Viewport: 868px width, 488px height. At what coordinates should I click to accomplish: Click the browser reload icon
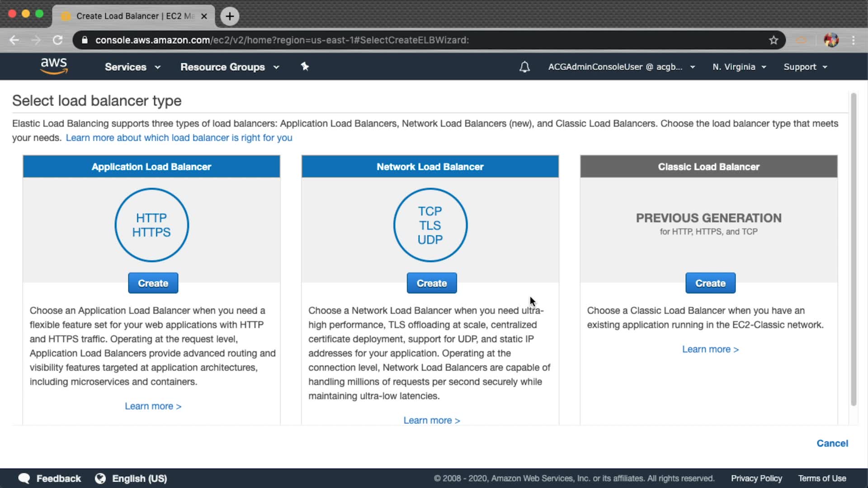[x=57, y=40]
